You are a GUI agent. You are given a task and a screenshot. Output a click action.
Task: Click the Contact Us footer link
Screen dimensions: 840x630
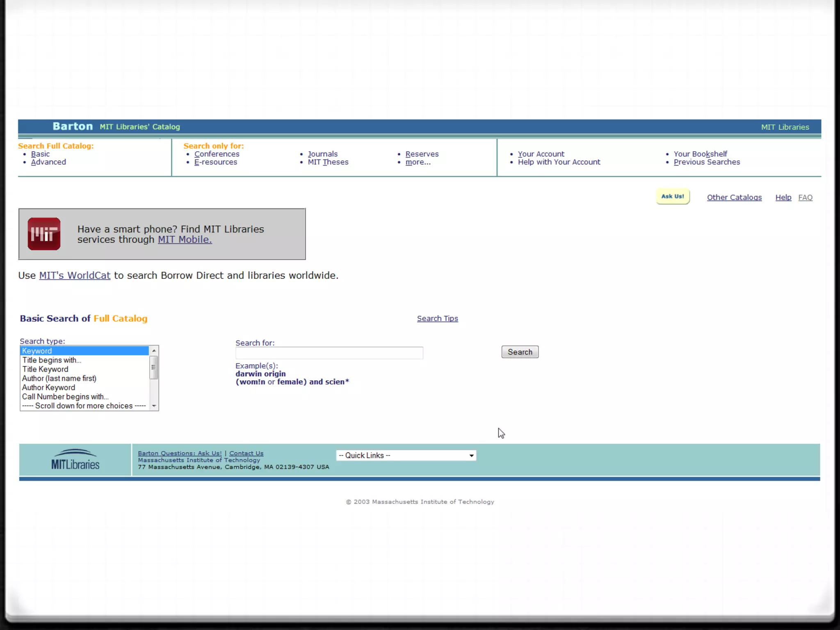pos(246,453)
